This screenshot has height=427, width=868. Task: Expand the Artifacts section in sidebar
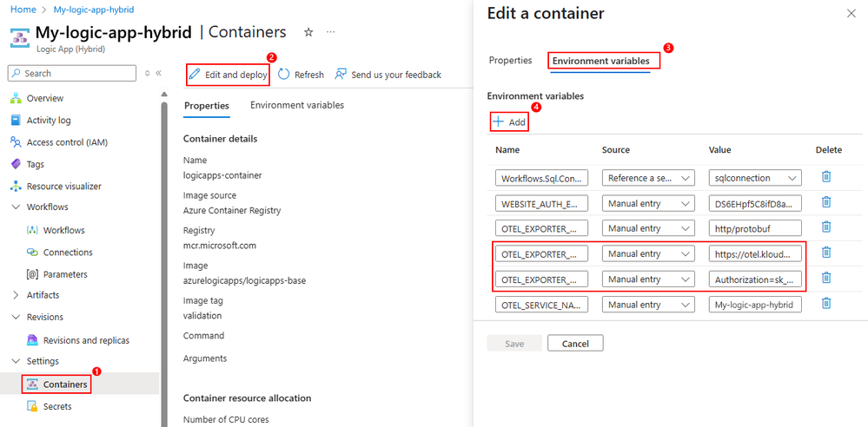16,296
